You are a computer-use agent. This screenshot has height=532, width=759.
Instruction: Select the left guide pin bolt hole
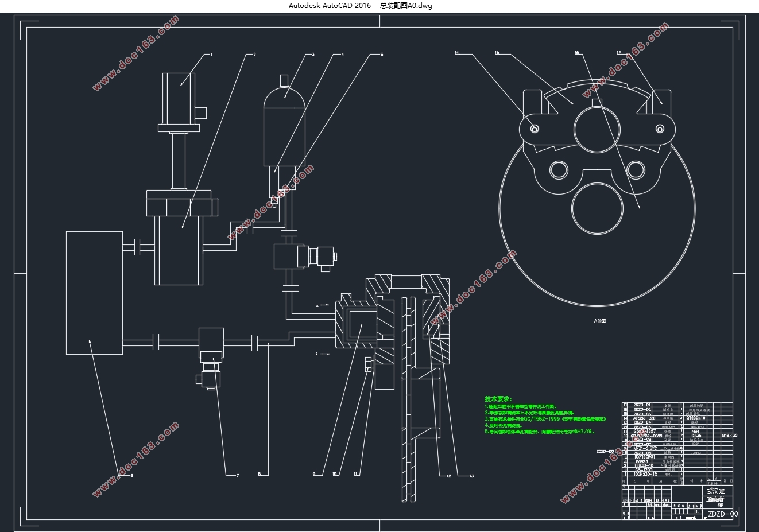(x=535, y=128)
